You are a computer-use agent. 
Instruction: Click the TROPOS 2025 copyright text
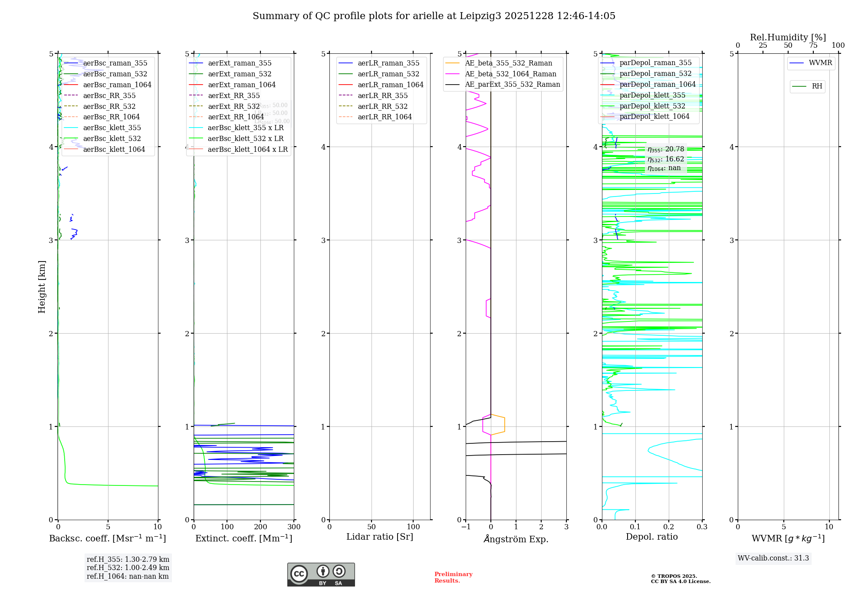(674, 577)
